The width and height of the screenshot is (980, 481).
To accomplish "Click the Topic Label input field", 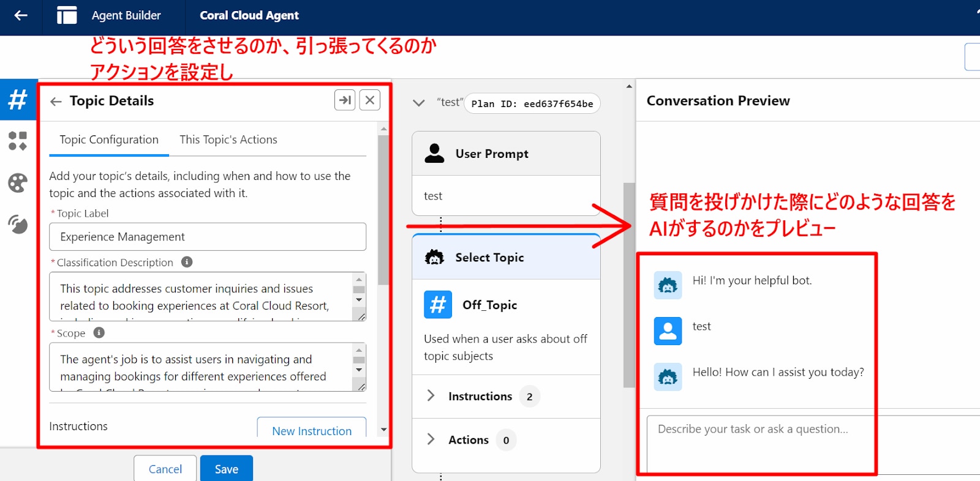I will pos(208,237).
